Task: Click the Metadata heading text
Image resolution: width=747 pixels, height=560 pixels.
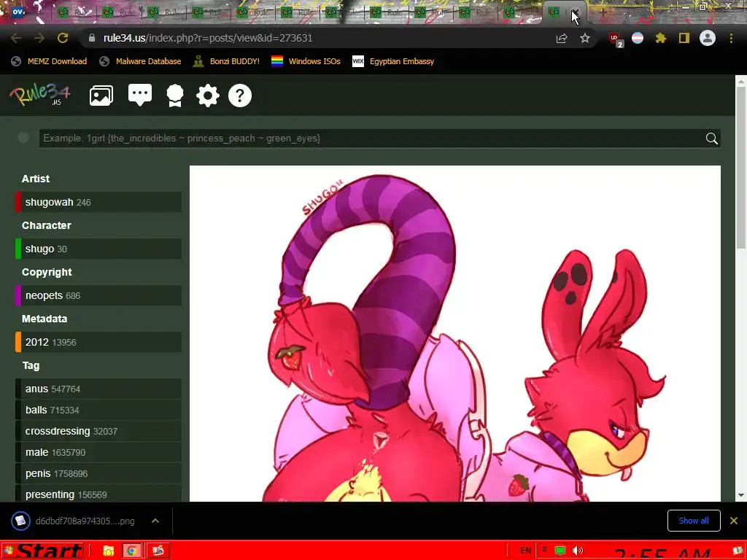Action: pos(44,319)
